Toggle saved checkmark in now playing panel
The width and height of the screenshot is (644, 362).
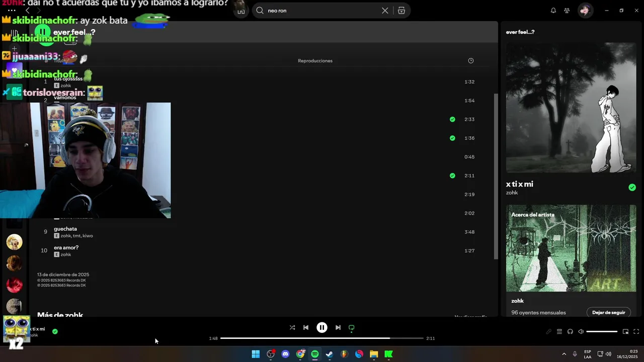click(x=632, y=188)
